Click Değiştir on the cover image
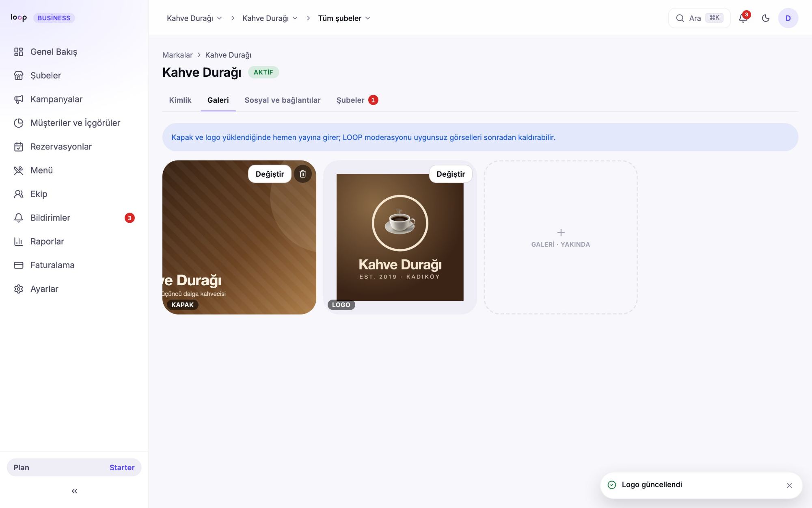 [x=270, y=174]
